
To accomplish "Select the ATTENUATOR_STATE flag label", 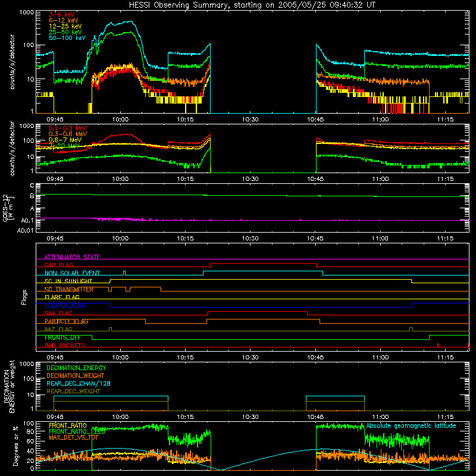I will coord(72,257).
